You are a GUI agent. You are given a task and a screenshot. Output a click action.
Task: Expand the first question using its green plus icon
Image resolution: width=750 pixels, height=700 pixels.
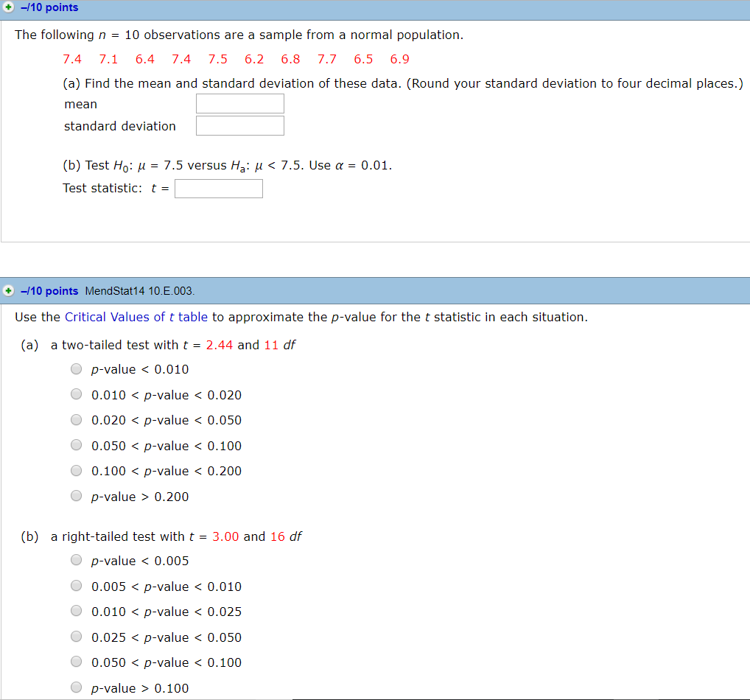click(9, 7)
